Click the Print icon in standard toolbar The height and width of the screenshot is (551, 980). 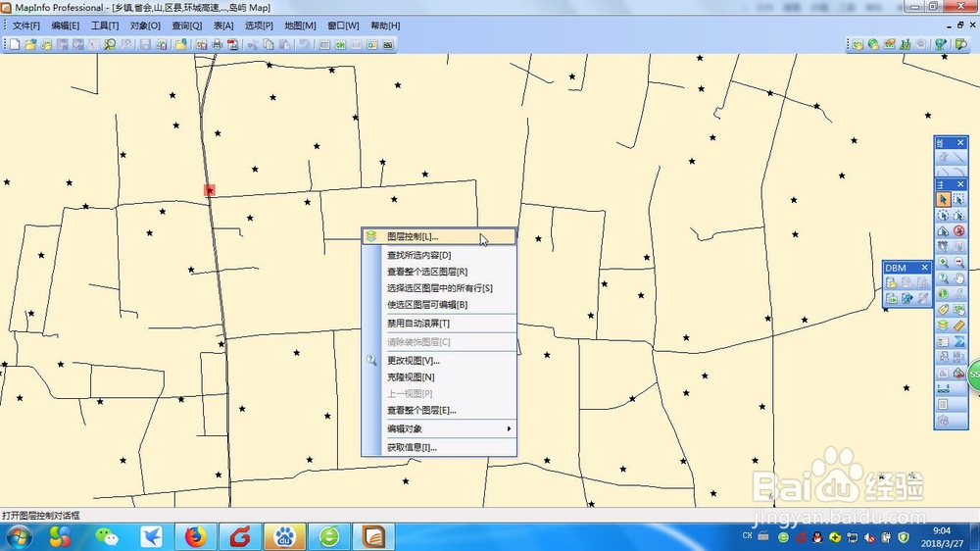(x=217, y=44)
